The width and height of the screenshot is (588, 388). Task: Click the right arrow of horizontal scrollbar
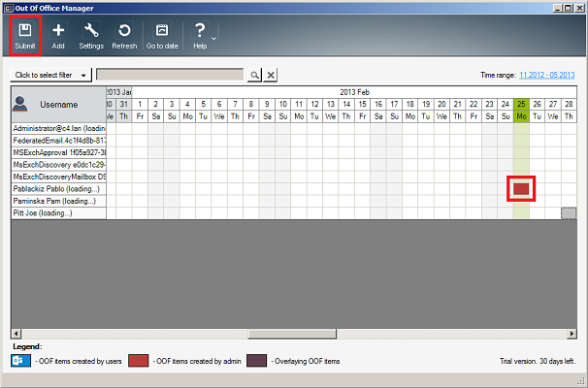[571, 334]
